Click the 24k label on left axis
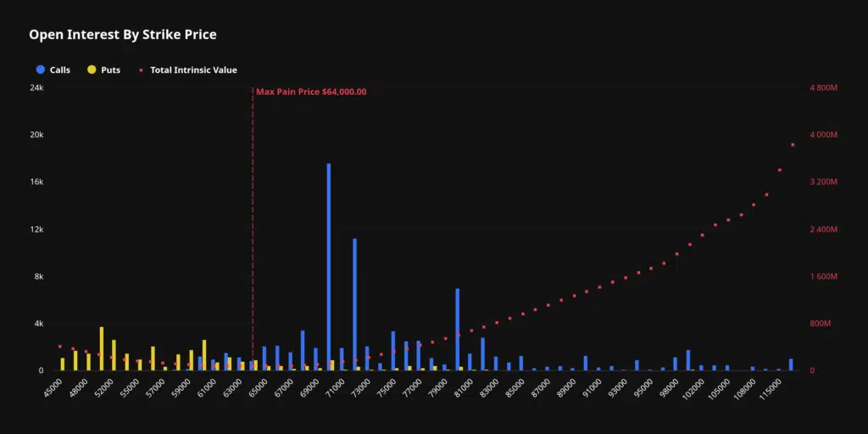 [x=36, y=87]
